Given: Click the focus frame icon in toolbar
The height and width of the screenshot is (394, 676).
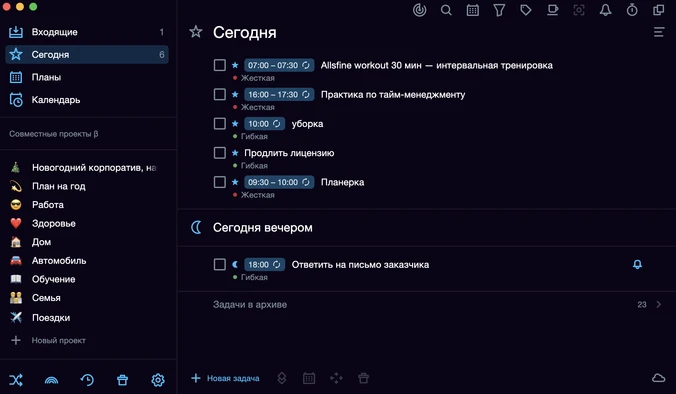Looking at the screenshot, I should pos(579,10).
